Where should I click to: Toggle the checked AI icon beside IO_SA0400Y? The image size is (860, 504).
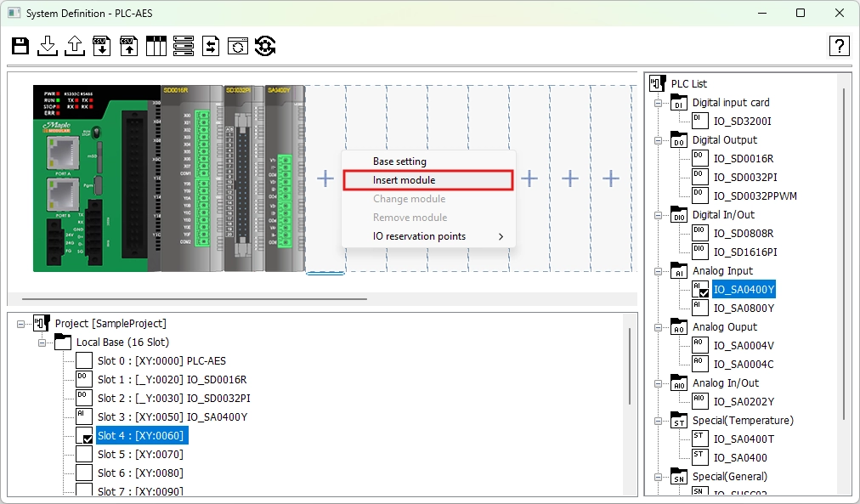700,289
